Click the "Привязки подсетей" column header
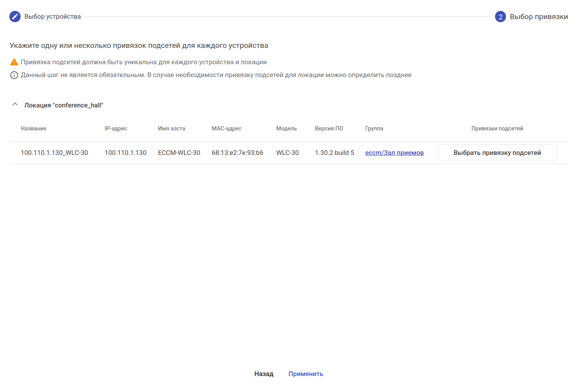This screenshot has width=578, height=392. 497,129
